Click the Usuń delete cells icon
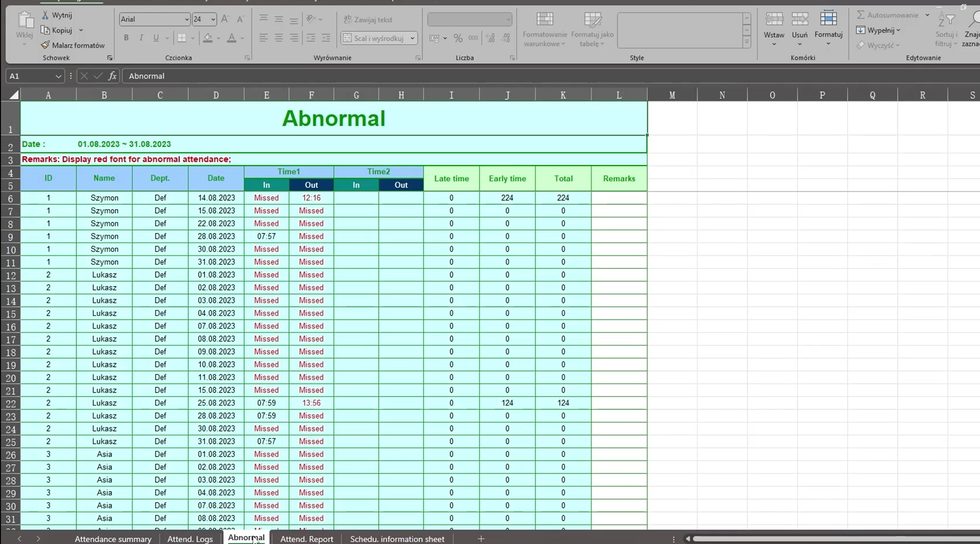The height and width of the screenshot is (544, 980). pos(800,20)
